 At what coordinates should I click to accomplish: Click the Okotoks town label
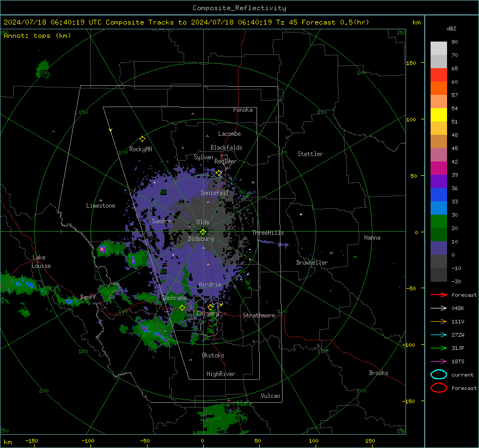[x=213, y=355]
